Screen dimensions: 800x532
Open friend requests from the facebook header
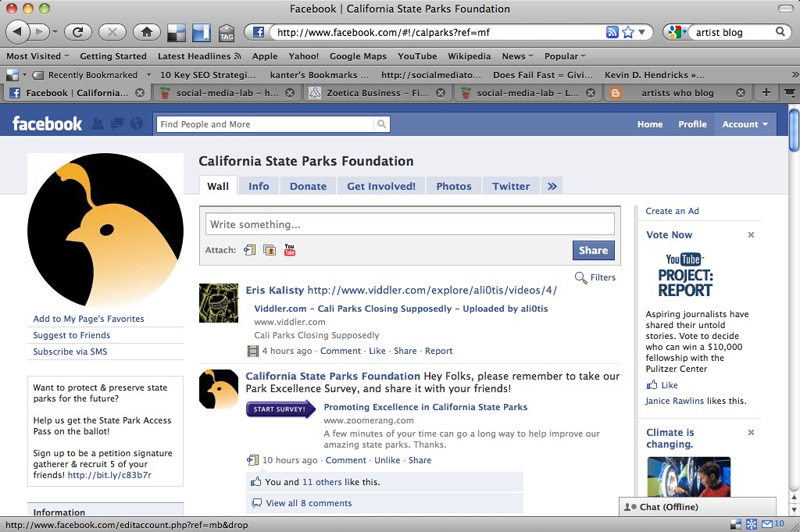click(x=97, y=124)
